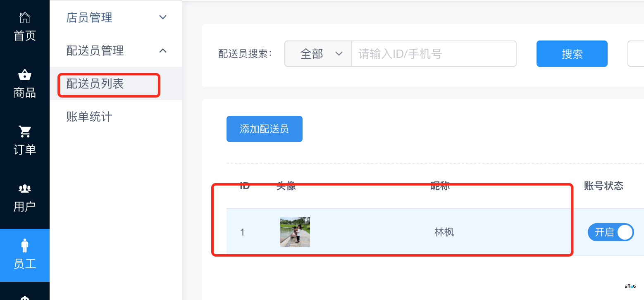Screen dimensions: 644x300
Task: Open the avatar thumbnail of 林枫
Action: (x=295, y=232)
